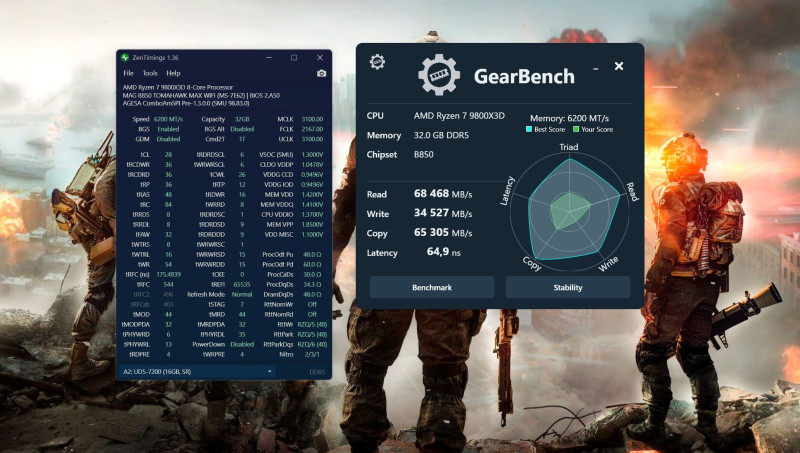Click the tRAS value 48
Viewport: 800px width, 453px height.
click(168, 194)
